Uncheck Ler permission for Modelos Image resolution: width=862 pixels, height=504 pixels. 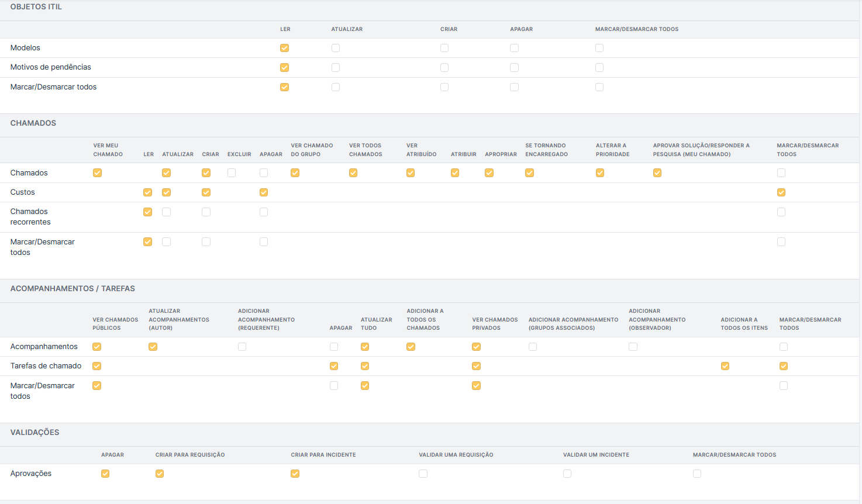tap(284, 48)
